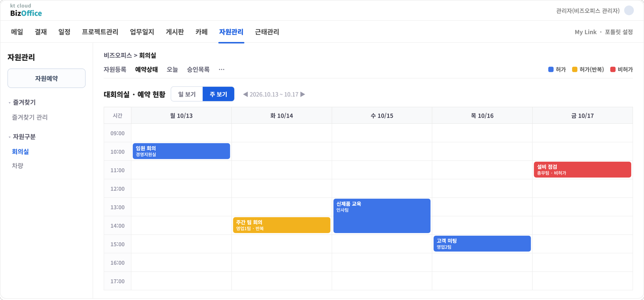
Task: Switch to the 오늘 tab
Action: [x=172, y=70]
